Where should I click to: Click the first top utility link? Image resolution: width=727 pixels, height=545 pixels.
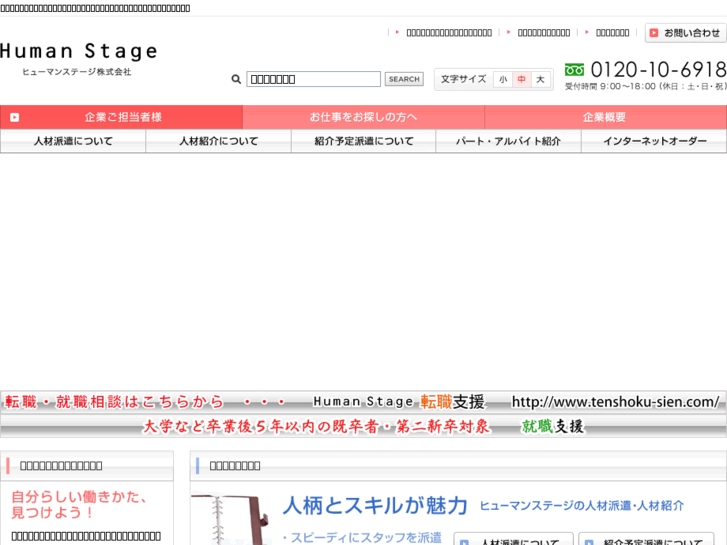[449, 33]
